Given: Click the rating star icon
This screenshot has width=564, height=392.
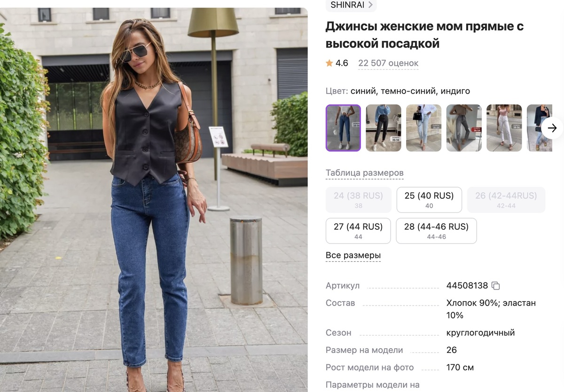Looking at the screenshot, I should (x=329, y=63).
